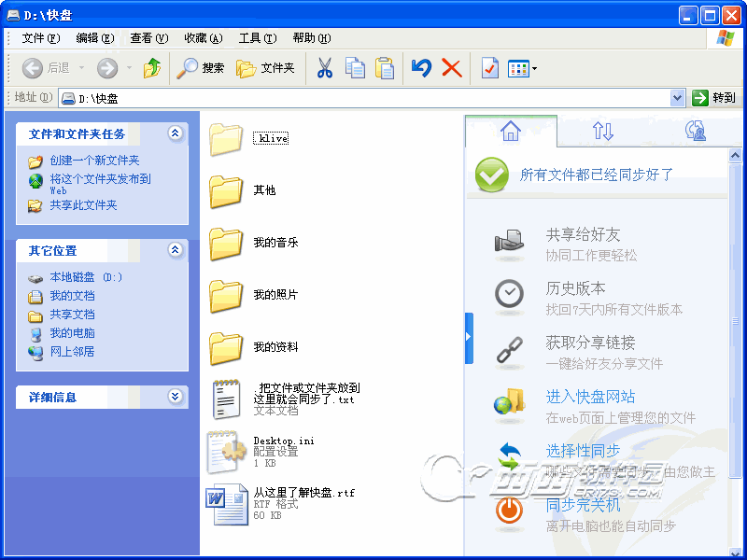Expand the 详细信息 panel
The image size is (747, 560).
pos(176,396)
